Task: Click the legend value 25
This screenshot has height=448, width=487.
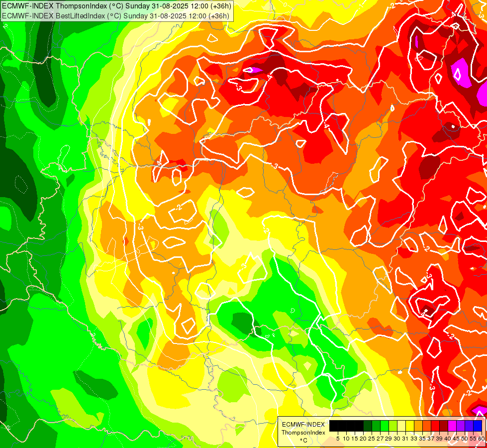Action: (x=372, y=439)
